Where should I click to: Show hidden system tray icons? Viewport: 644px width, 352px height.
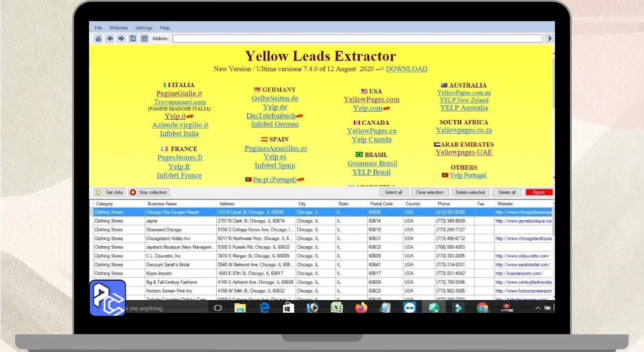pyautogui.click(x=537, y=308)
